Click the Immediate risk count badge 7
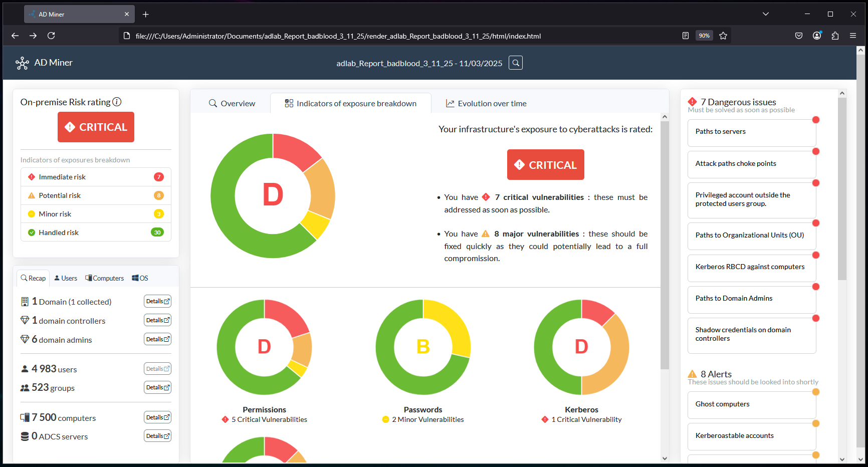868x467 pixels. (159, 177)
